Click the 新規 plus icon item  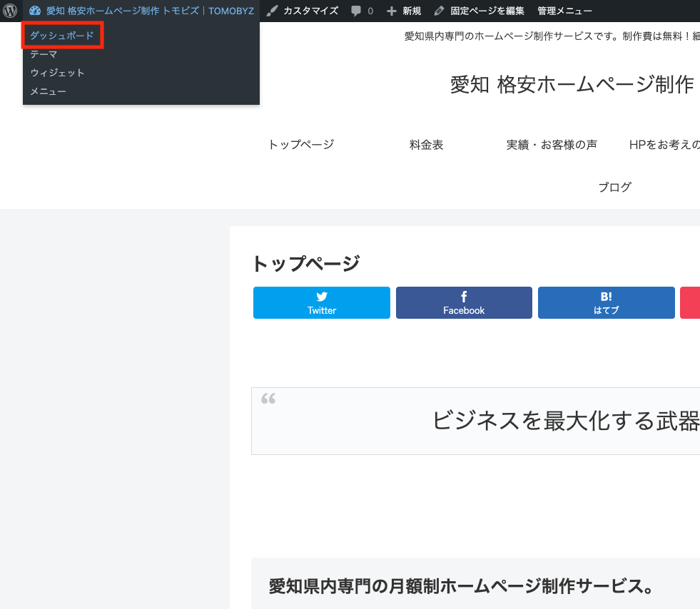coord(404,11)
